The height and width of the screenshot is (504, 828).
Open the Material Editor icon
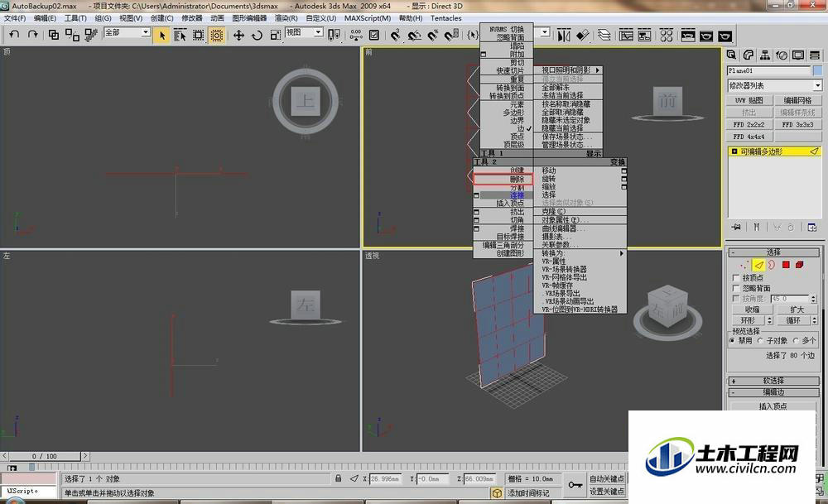coord(667,36)
